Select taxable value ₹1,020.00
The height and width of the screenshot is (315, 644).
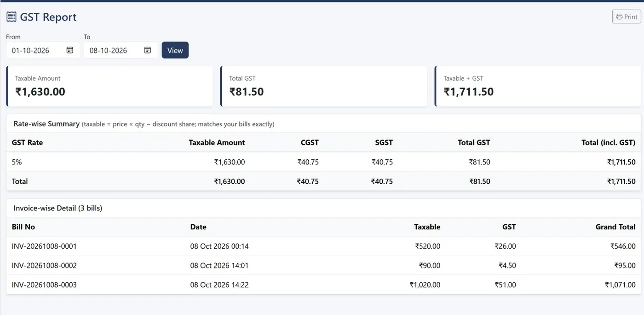click(425, 285)
